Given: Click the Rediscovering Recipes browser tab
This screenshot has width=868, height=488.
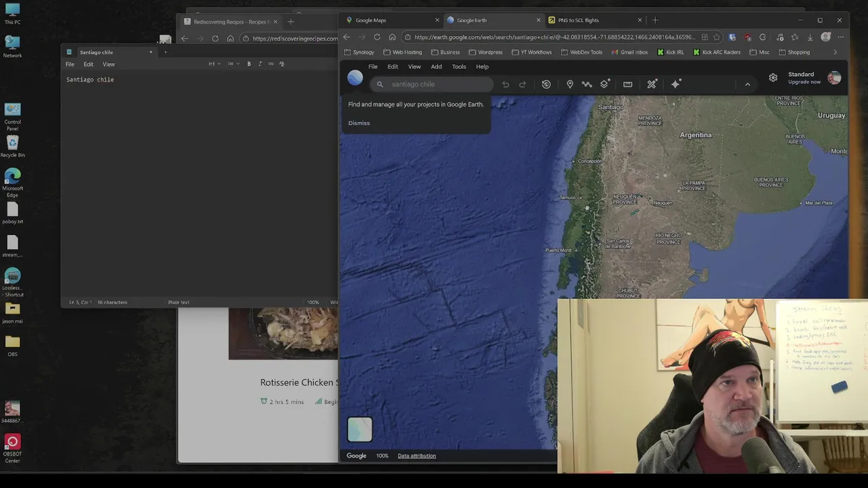Looking at the screenshot, I should click(x=231, y=22).
